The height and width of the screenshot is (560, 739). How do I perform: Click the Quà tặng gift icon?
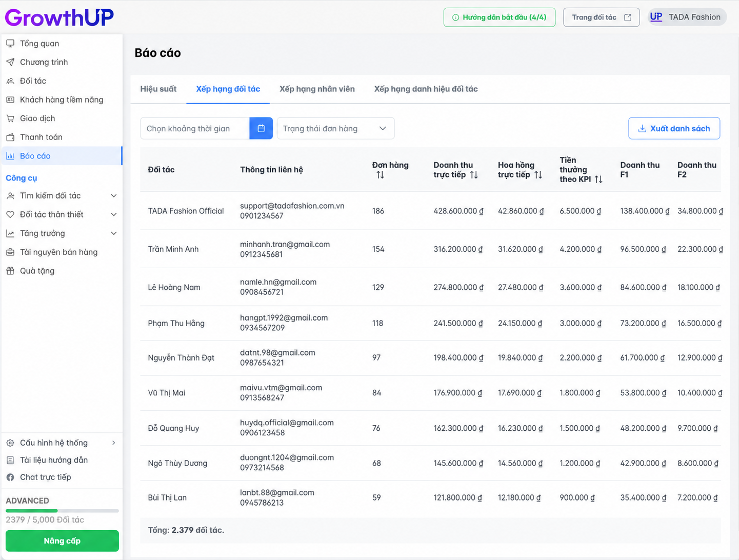pos(10,271)
